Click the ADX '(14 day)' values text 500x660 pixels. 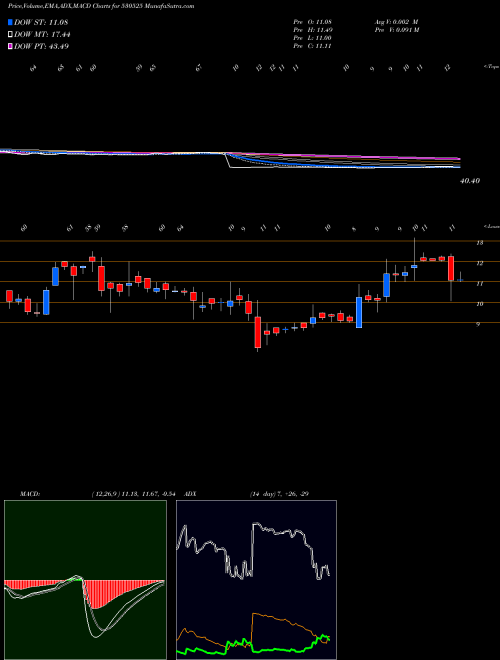pos(279,494)
